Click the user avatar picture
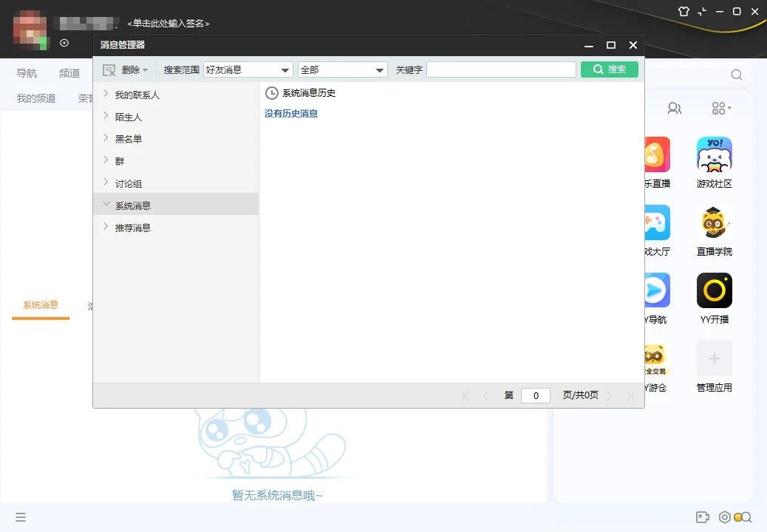 pyautogui.click(x=30, y=30)
